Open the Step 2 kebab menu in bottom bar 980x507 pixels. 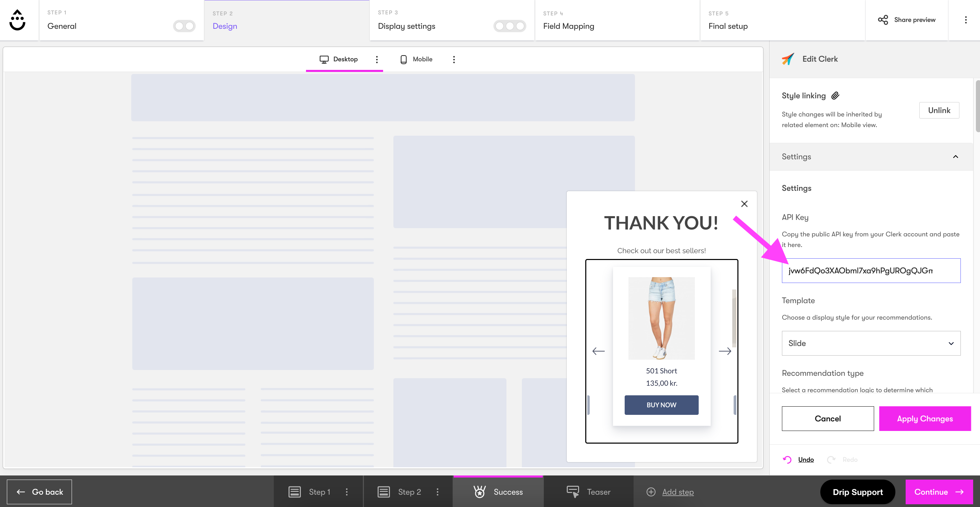(x=438, y=492)
